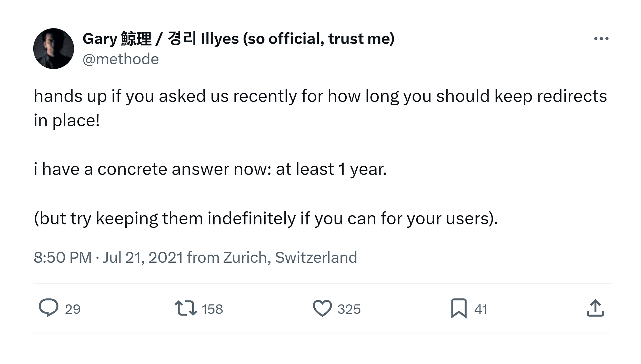Click the retweet arrows icon
The height and width of the screenshot is (364, 641).
(x=186, y=308)
